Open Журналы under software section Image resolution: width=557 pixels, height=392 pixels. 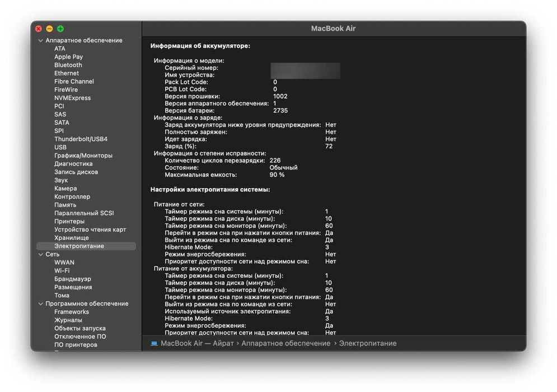coord(68,320)
